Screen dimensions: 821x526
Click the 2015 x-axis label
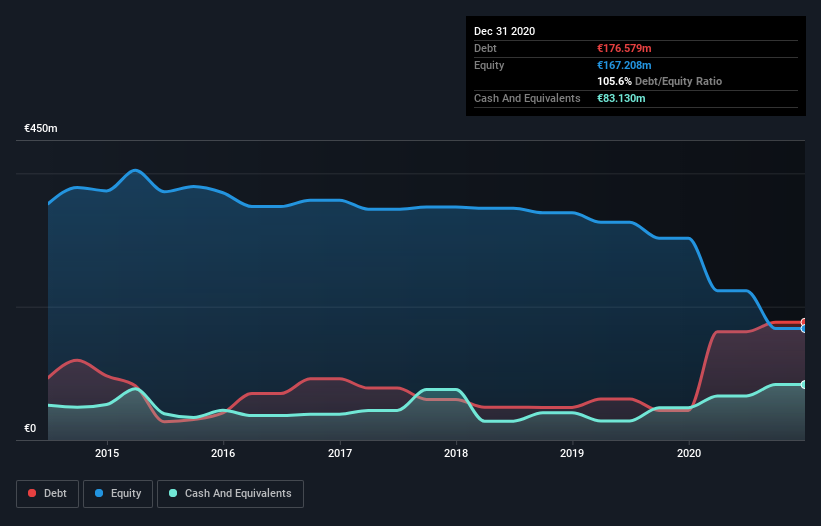(107, 453)
